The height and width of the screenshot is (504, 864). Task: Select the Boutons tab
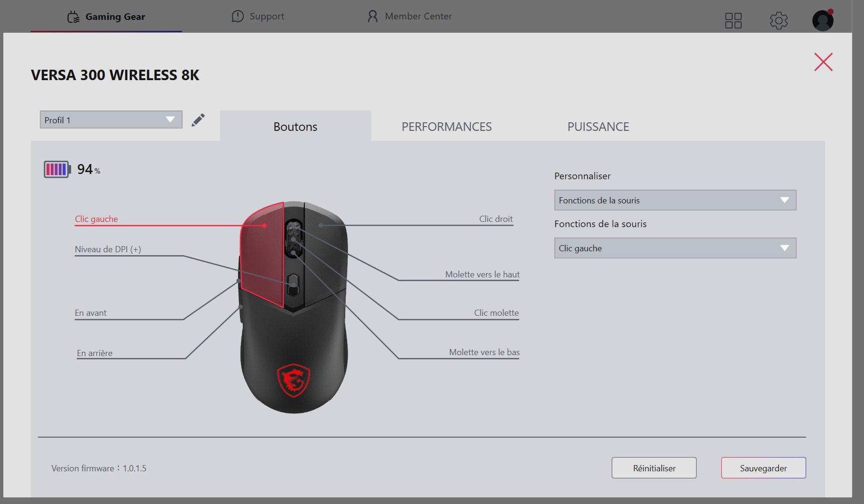tap(295, 127)
